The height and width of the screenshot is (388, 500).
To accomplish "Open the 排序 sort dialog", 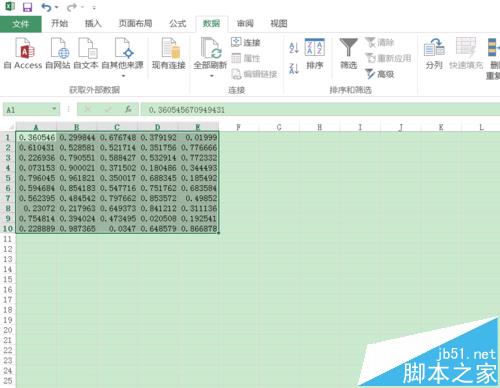I will pyautogui.click(x=315, y=53).
